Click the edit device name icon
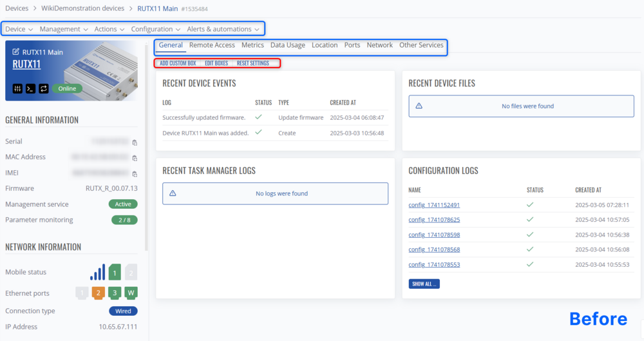Screen dimensions: 644x341 click(16, 52)
